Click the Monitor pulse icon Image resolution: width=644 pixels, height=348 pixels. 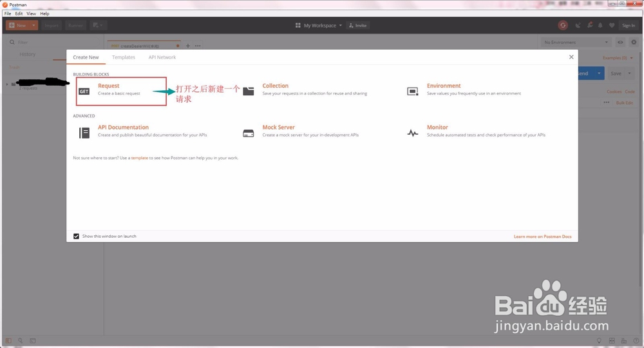[x=412, y=133]
